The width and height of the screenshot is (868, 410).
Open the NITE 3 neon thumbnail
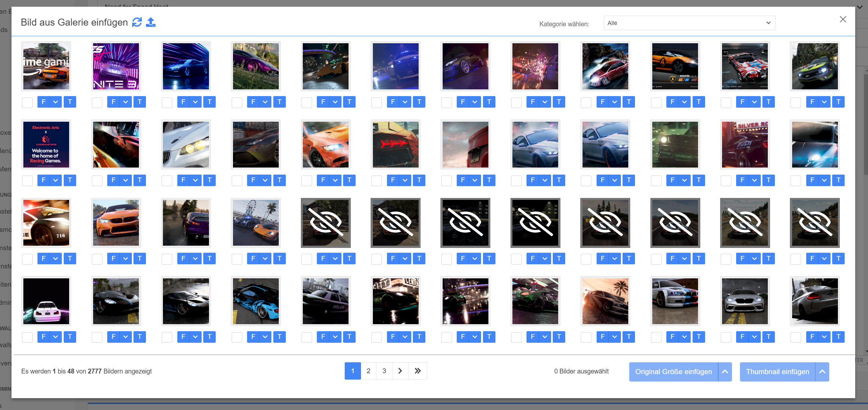click(116, 66)
